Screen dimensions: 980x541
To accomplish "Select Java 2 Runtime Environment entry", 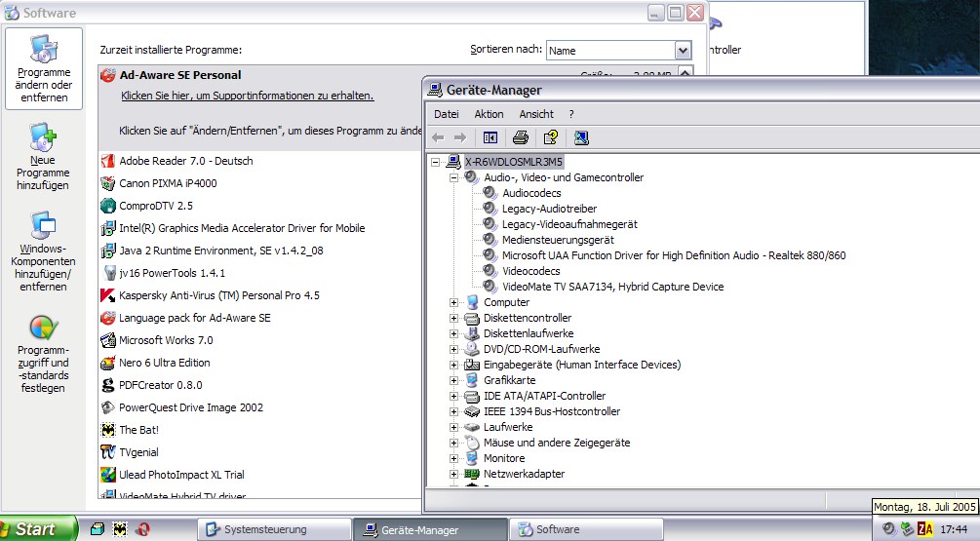I will point(221,251).
